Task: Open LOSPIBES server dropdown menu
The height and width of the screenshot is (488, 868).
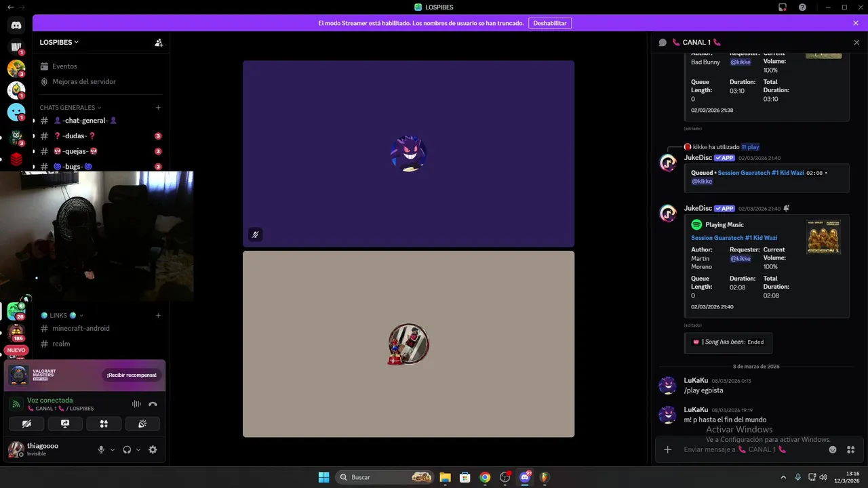Action: (59, 42)
